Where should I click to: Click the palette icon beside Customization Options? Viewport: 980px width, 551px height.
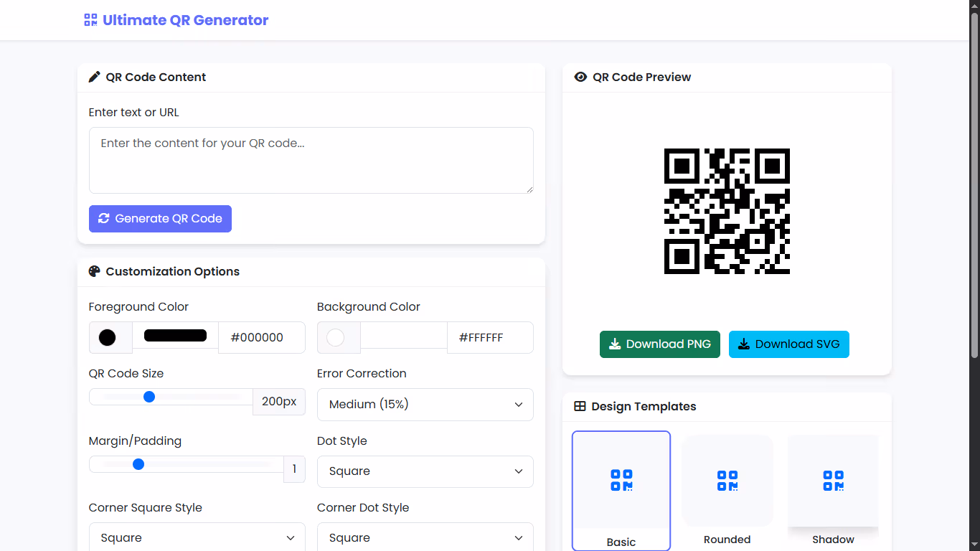[x=95, y=271]
